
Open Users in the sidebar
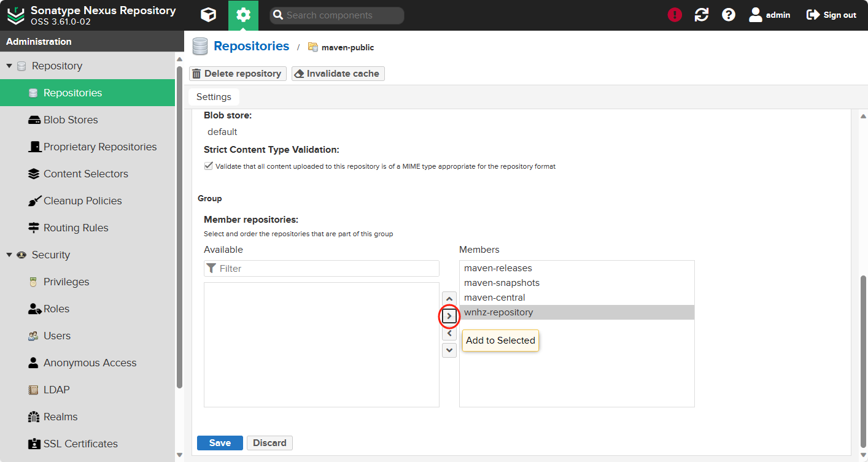[x=87, y=336]
